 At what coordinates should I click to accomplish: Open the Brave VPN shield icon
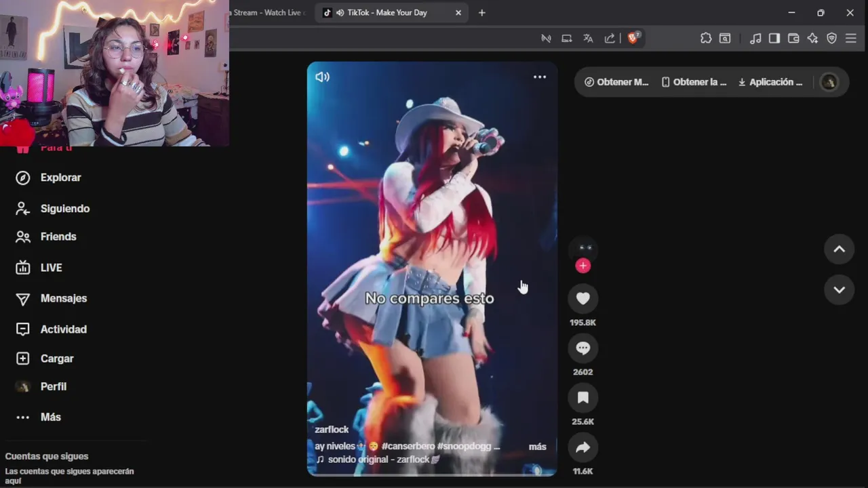[831, 39]
